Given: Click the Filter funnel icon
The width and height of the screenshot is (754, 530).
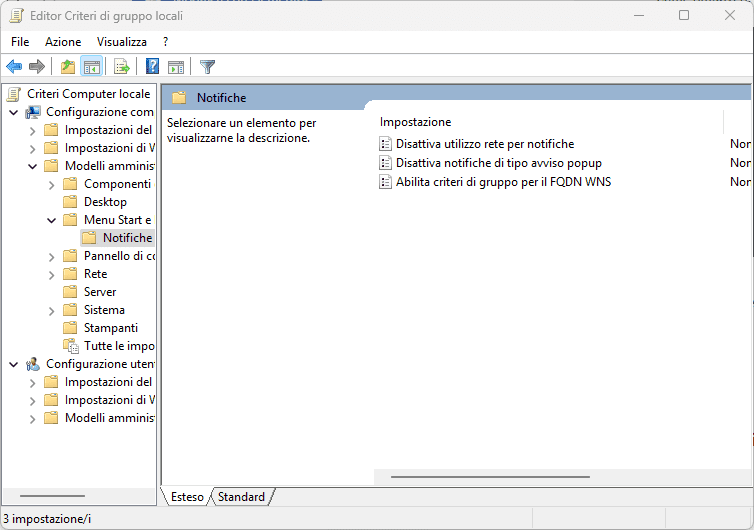Looking at the screenshot, I should click(x=207, y=67).
